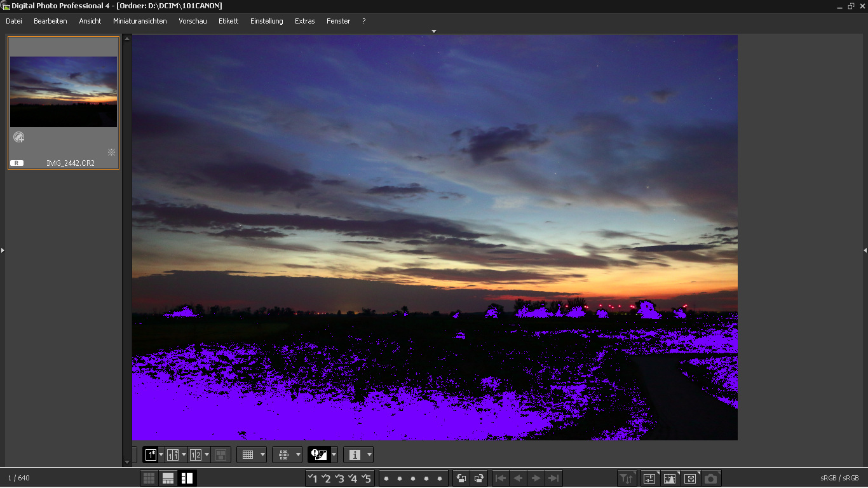Screen dimensions: 868x488
Task: Open the tool palette icon
Action: pos(649,478)
